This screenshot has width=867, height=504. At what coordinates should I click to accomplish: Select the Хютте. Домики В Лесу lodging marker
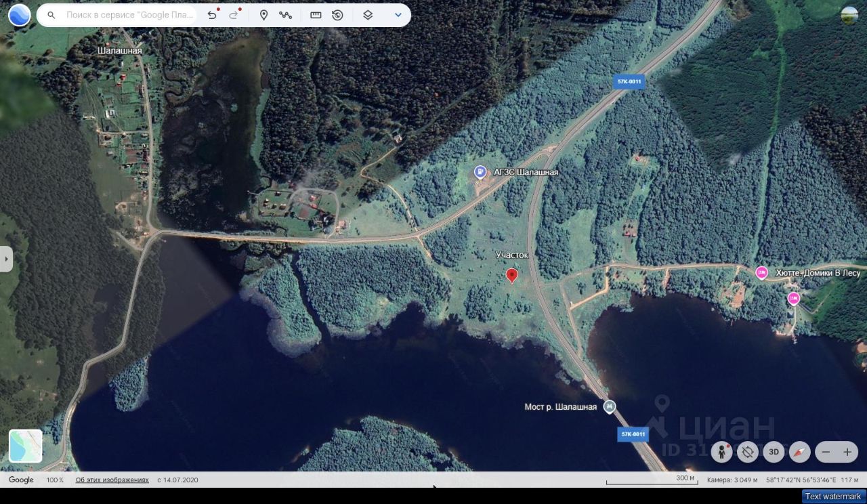point(762,273)
